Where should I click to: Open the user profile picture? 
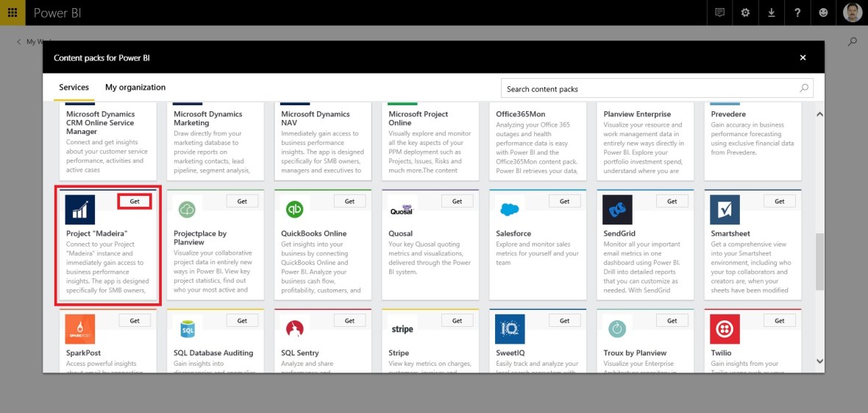853,13
